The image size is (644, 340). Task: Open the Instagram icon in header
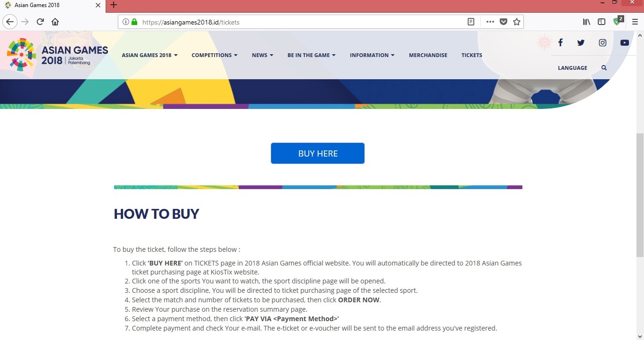coord(603,43)
